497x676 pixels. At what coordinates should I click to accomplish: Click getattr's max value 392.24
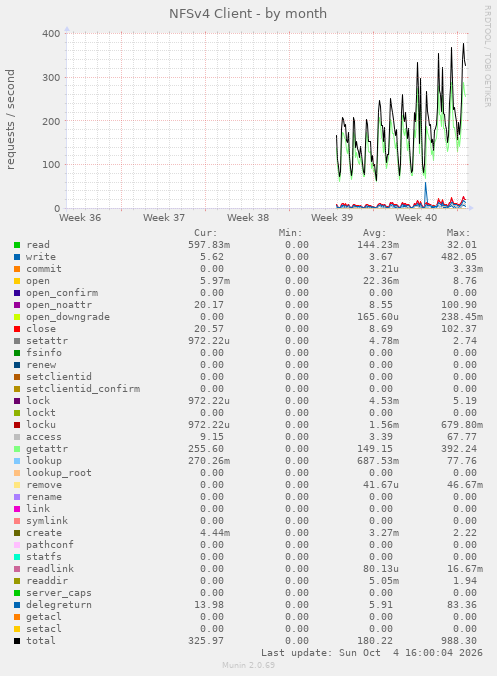(x=459, y=449)
